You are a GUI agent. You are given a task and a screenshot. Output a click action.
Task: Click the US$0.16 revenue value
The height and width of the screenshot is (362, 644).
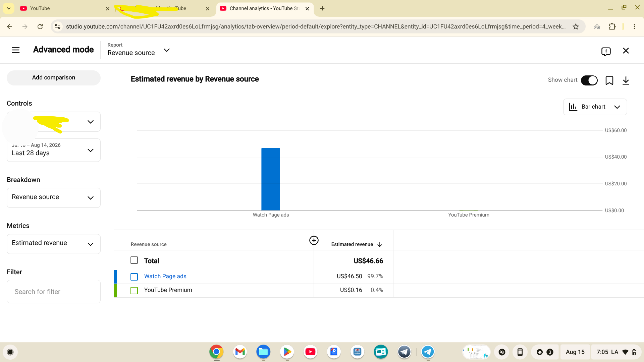[351, 290]
